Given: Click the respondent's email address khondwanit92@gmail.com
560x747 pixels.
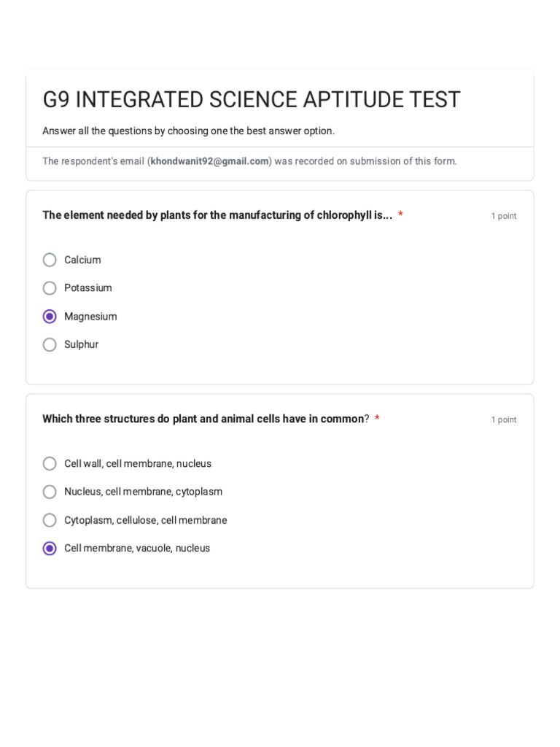Looking at the screenshot, I should point(209,161).
